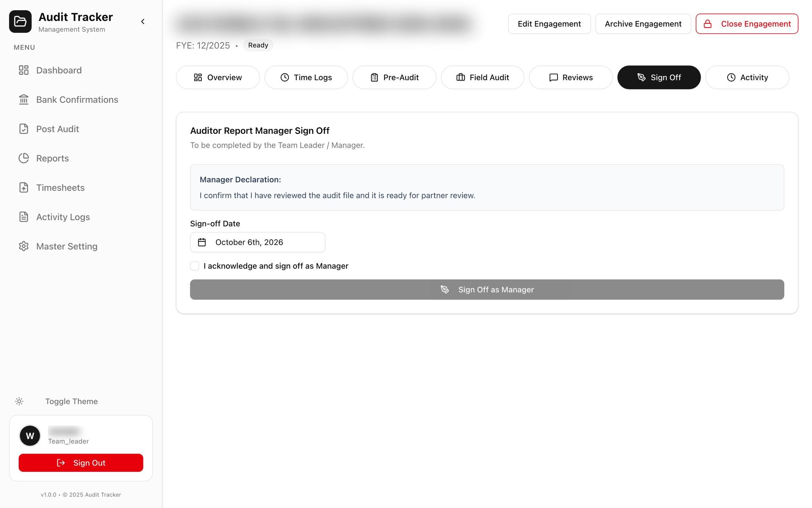Click the pen icon on Sign Off as Manager
Viewport: 812px width, 508px height.
(x=445, y=290)
